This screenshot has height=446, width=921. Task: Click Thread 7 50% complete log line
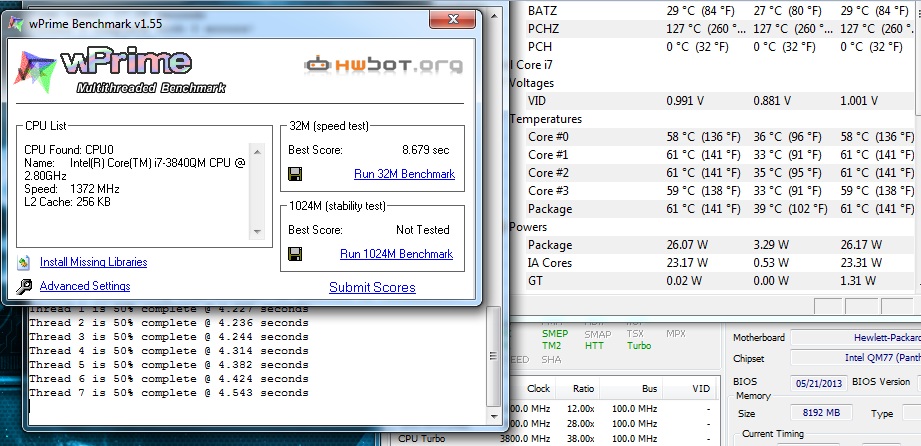click(169, 393)
